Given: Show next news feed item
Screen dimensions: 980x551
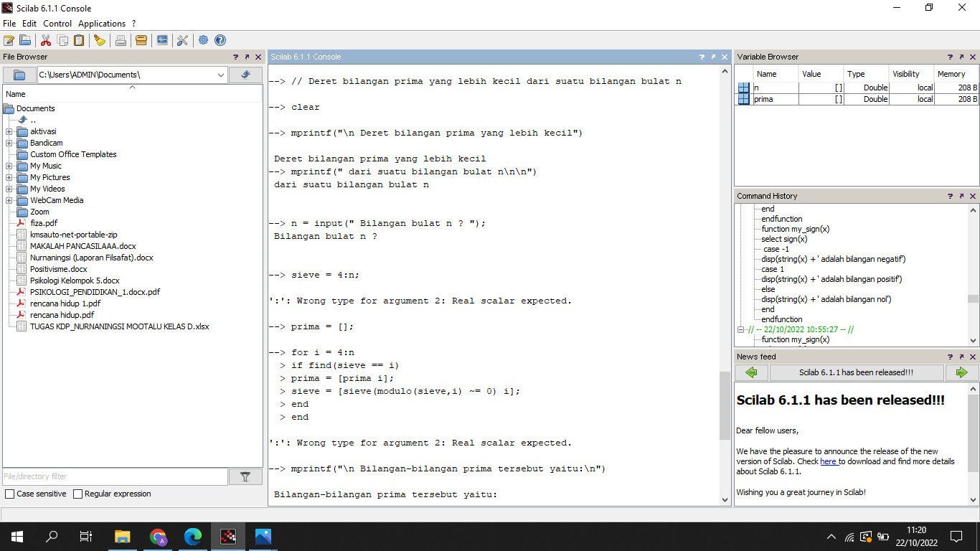Looking at the screenshot, I should tap(961, 372).
